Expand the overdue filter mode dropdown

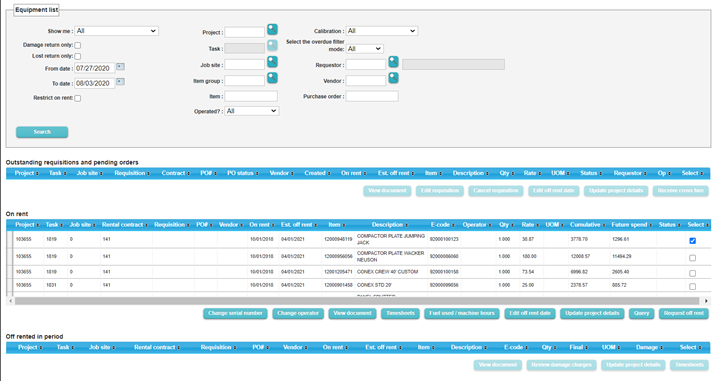coord(365,49)
